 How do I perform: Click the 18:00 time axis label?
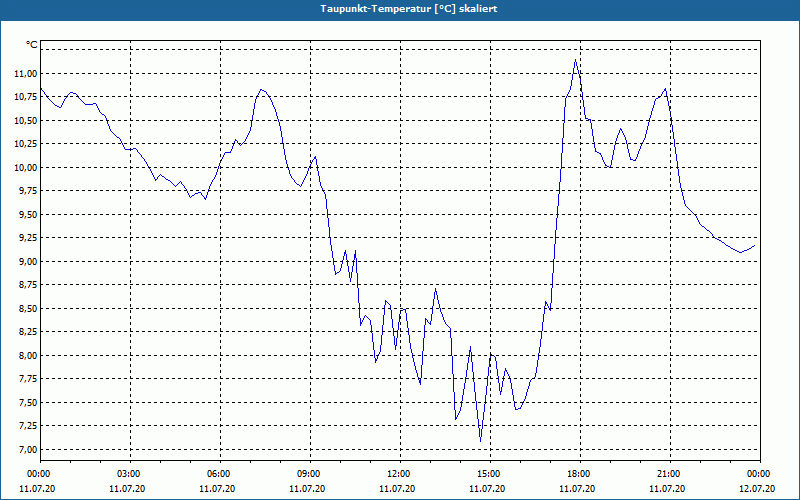[x=581, y=474]
